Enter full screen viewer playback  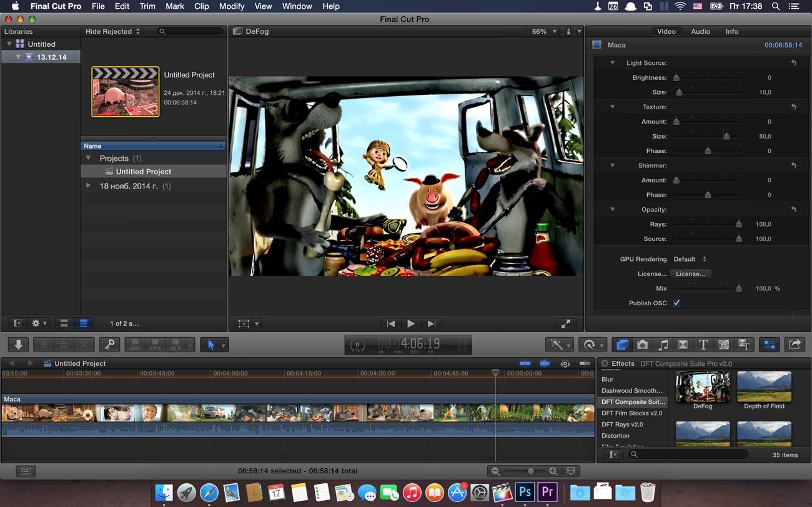565,323
